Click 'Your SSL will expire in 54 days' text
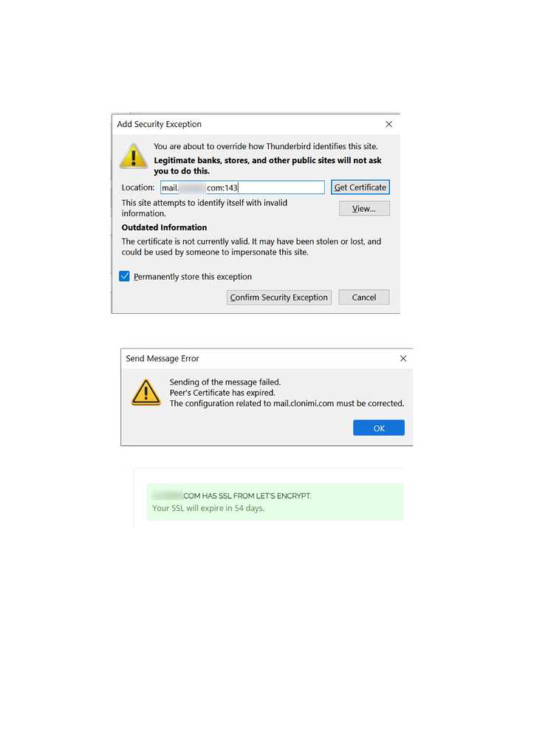The image size is (534, 756). point(208,508)
